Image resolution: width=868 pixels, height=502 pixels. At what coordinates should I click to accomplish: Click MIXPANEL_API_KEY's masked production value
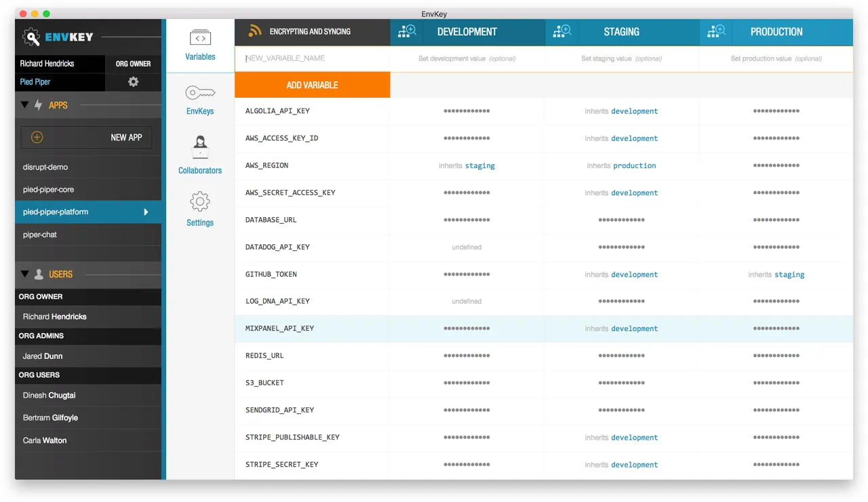point(776,328)
